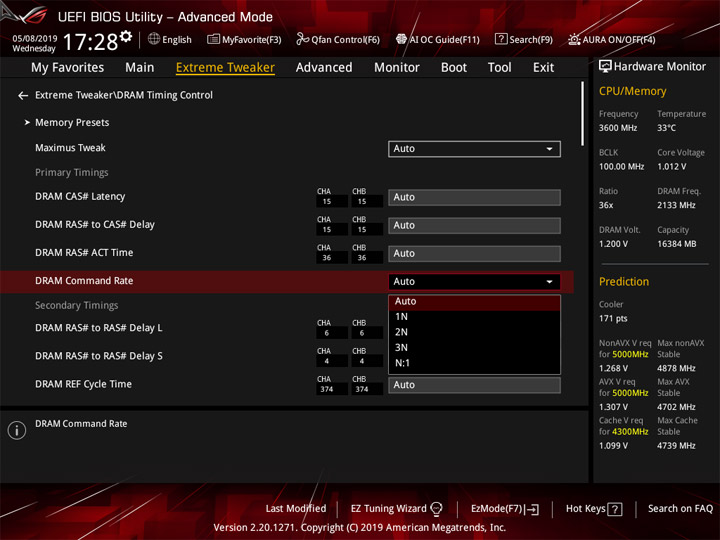Expand the Memory Presets submenu
Image resolution: width=720 pixels, height=540 pixels.
pos(72,123)
